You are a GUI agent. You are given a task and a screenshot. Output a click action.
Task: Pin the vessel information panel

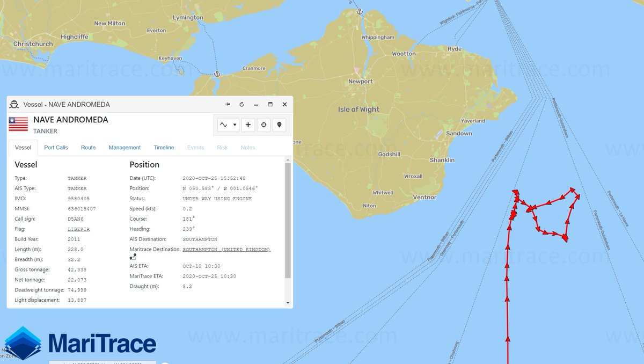coord(227,104)
